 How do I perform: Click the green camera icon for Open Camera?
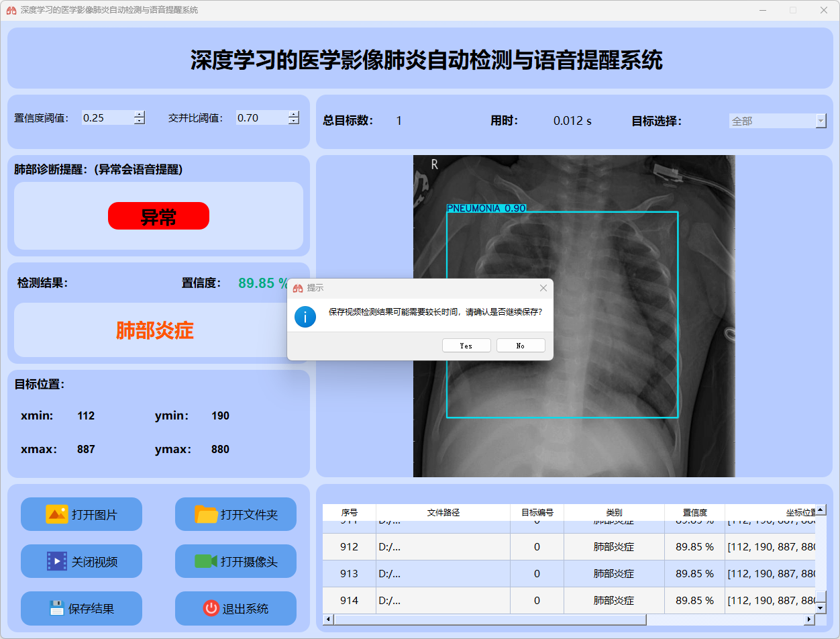pos(205,561)
